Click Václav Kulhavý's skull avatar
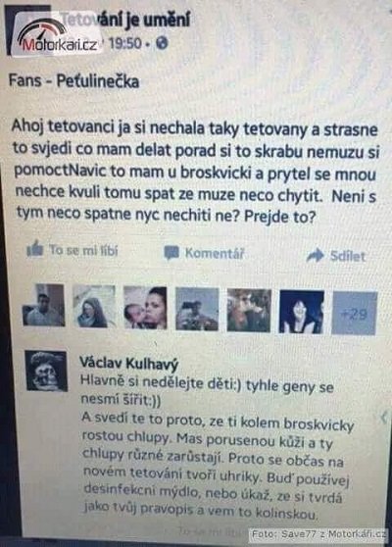This screenshot has width=392, height=547. coord(46,371)
